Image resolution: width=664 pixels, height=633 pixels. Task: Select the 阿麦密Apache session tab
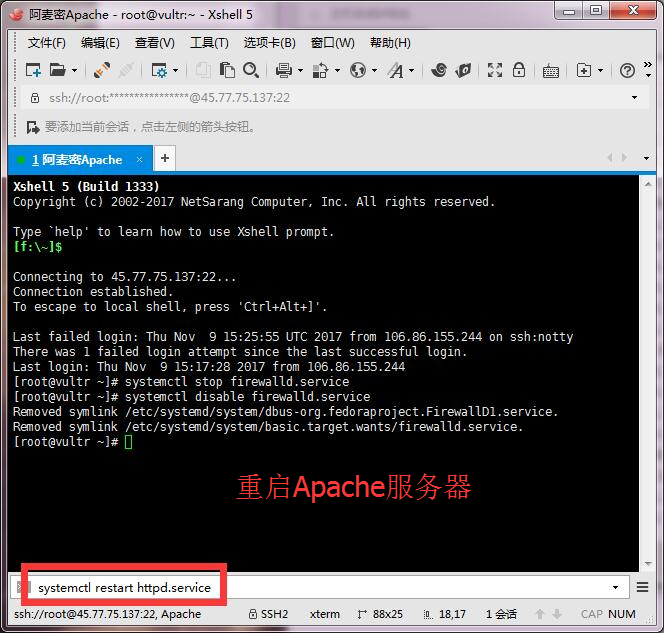[80, 160]
